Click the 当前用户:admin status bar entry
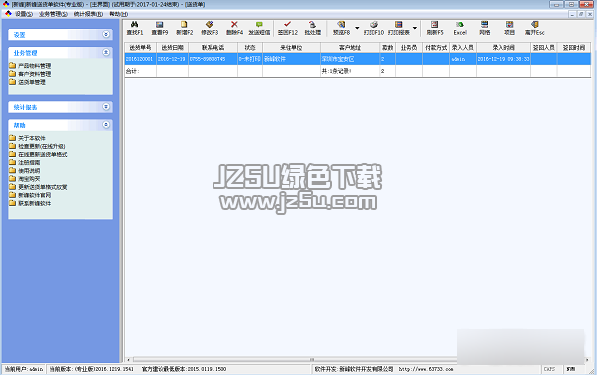Image resolution: width=597 pixels, height=375 pixels. [24, 369]
